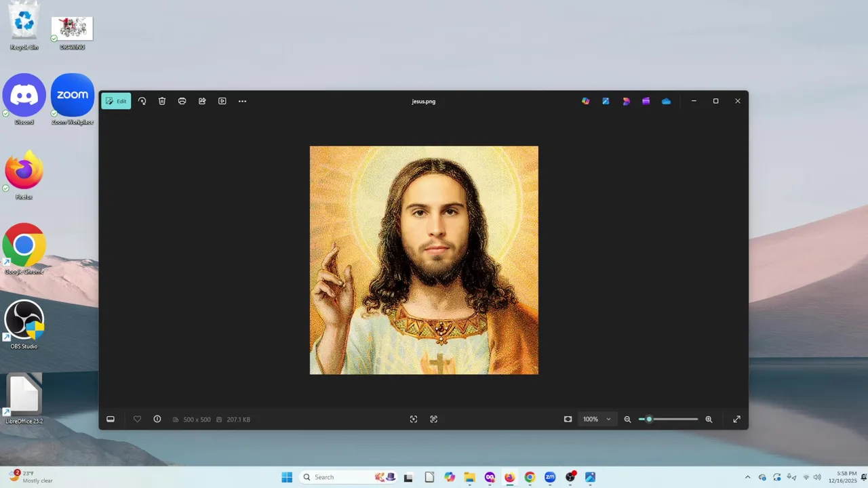Image resolution: width=868 pixels, height=488 pixels.
Task: Zoom in with the plus magnifier
Action: coord(709,420)
